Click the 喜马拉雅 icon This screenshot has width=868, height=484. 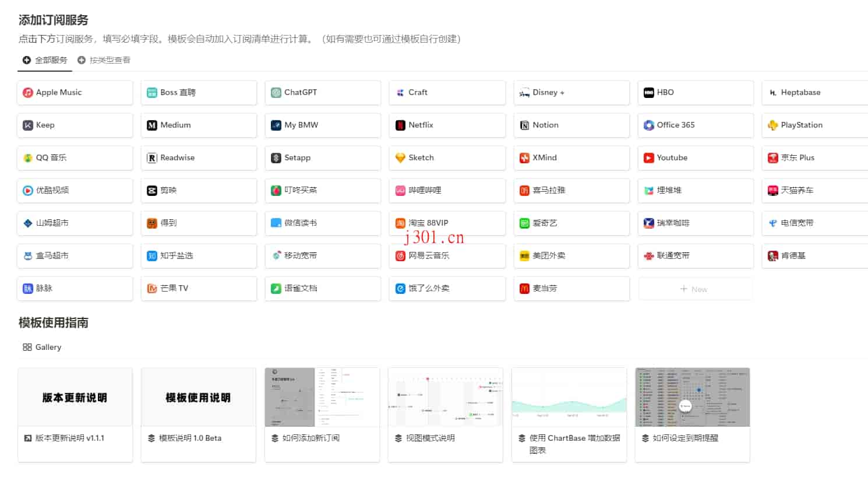[524, 191]
